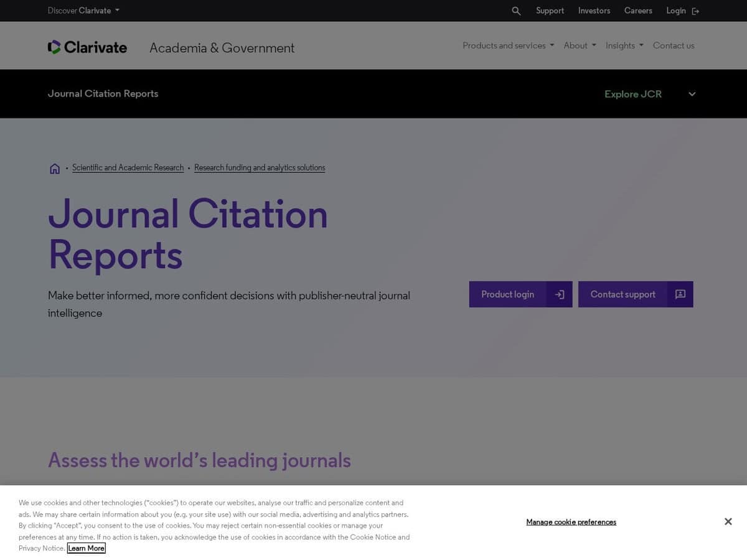Open Research funding and analytics solutions breadcrumb

tap(260, 168)
